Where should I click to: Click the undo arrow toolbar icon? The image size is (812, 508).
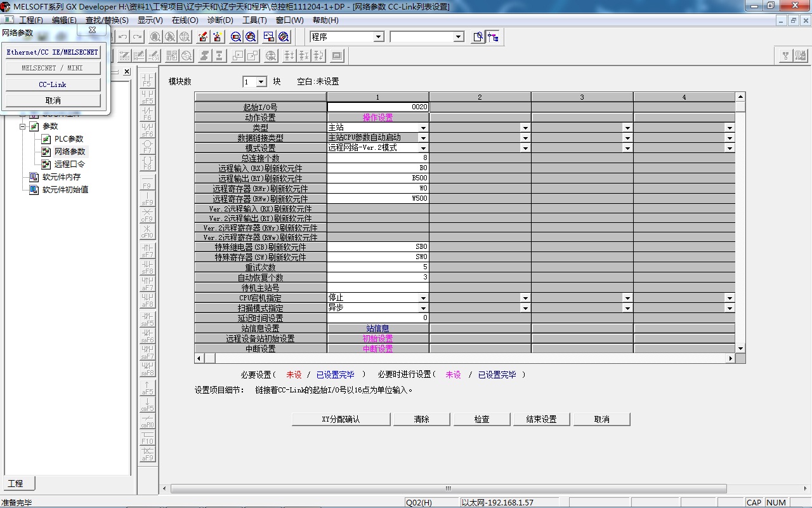(123, 37)
